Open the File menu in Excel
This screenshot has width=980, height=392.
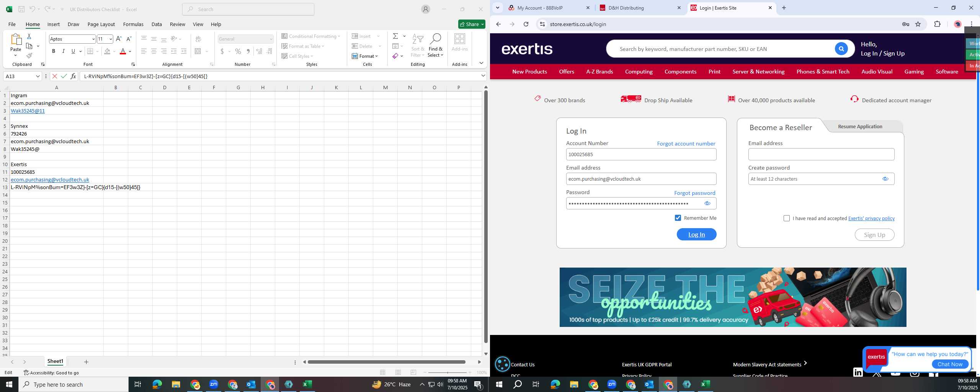(x=12, y=24)
